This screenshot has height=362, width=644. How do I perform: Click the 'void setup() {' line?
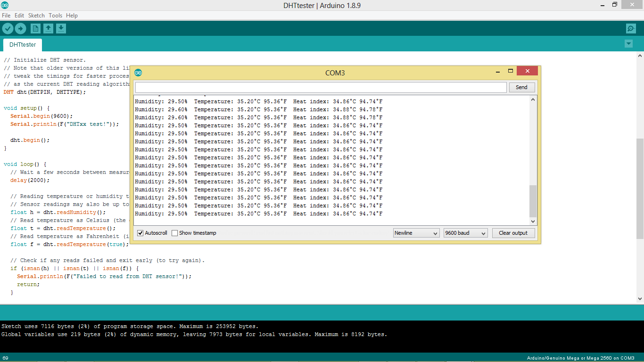26,108
